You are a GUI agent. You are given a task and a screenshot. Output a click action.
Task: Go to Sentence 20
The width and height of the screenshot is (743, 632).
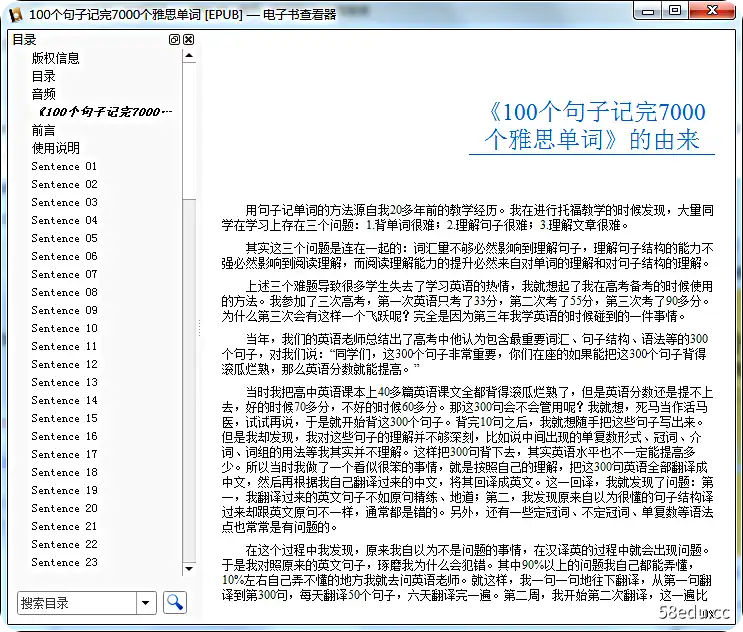[64, 508]
